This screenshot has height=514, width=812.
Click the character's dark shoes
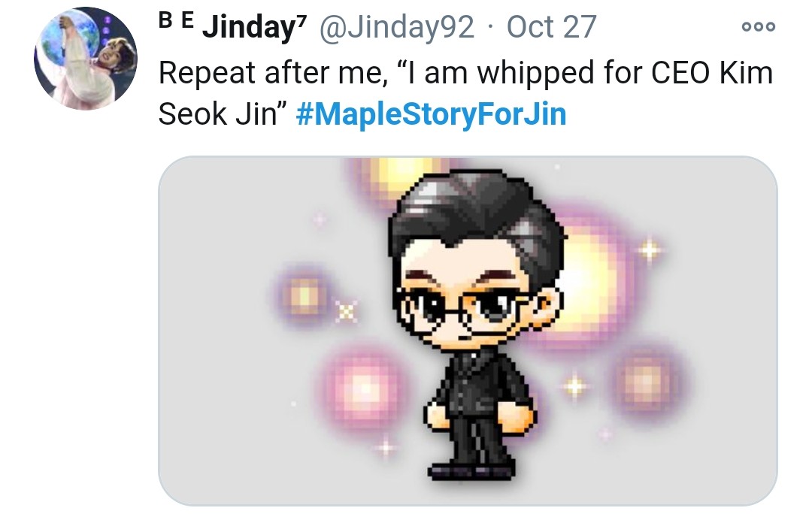point(471,471)
